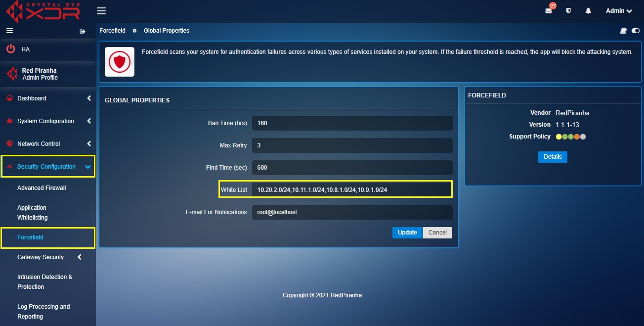The height and width of the screenshot is (326, 644).
Task: Click the HA power icon
Action: [10, 49]
